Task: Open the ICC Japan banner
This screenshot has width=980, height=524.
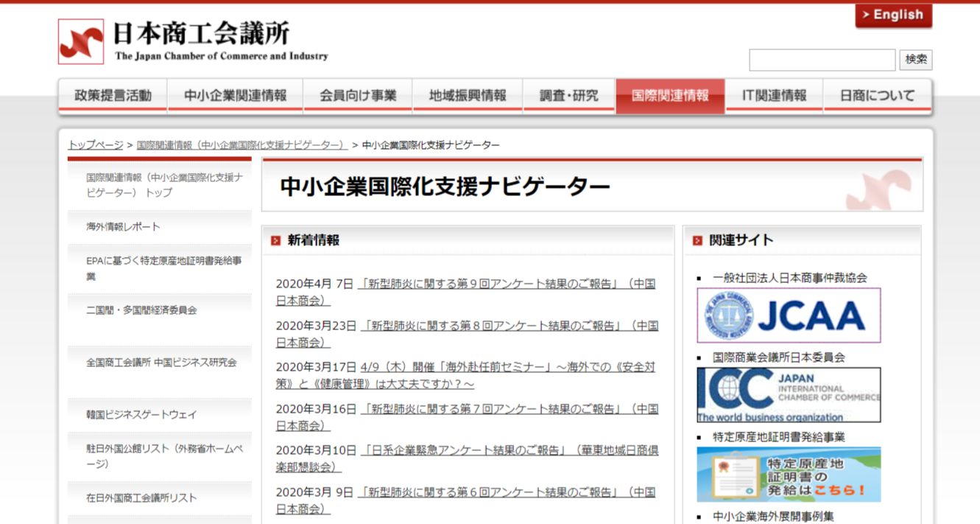Action: [789, 395]
